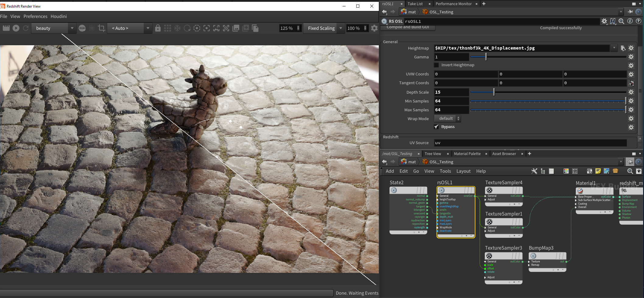Switch to the Material Palette tab
The height and width of the screenshot is (298, 644).
(467, 154)
